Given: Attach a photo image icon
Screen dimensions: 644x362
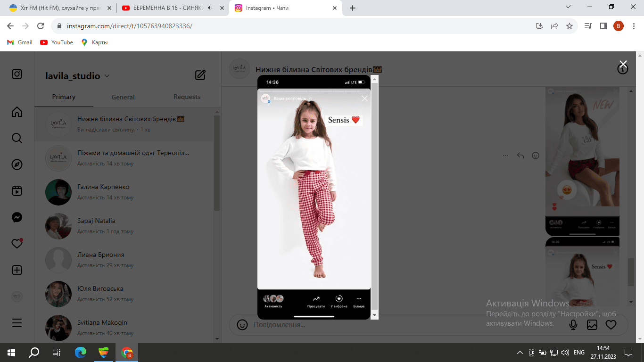Looking at the screenshot, I should coord(592,325).
